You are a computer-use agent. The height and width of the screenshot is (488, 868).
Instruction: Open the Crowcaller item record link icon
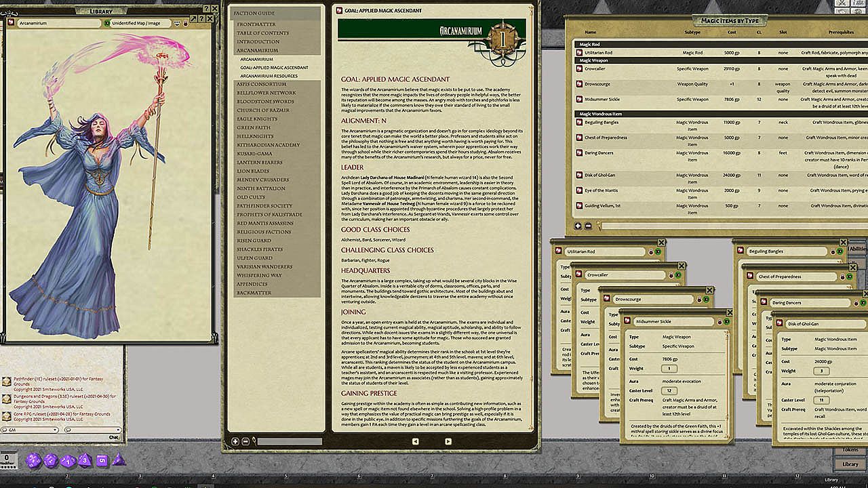coord(579,68)
